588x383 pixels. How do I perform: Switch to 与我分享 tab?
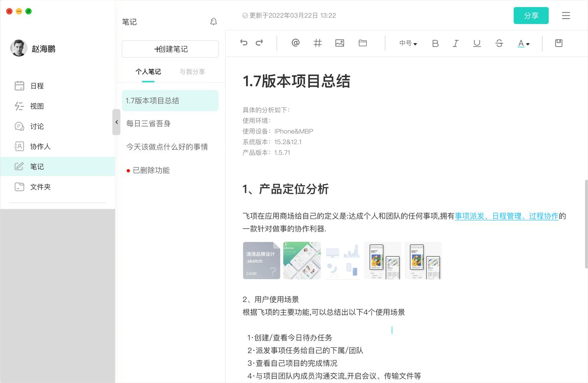[192, 71]
